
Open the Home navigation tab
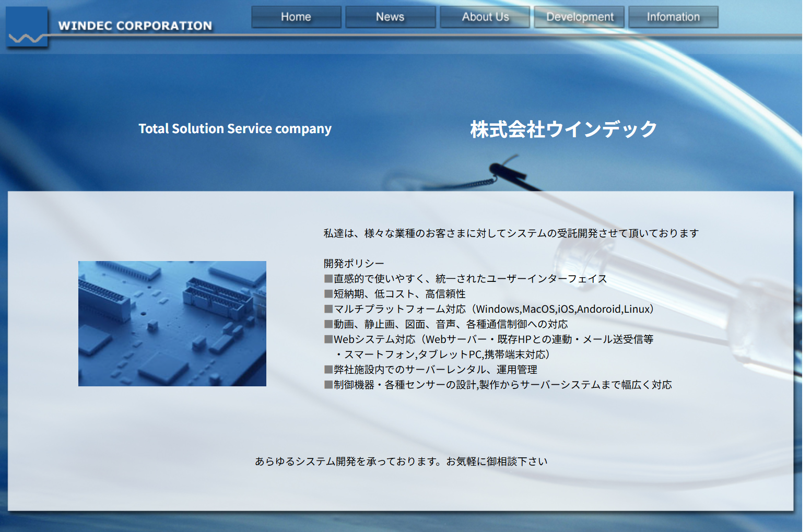click(x=296, y=17)
